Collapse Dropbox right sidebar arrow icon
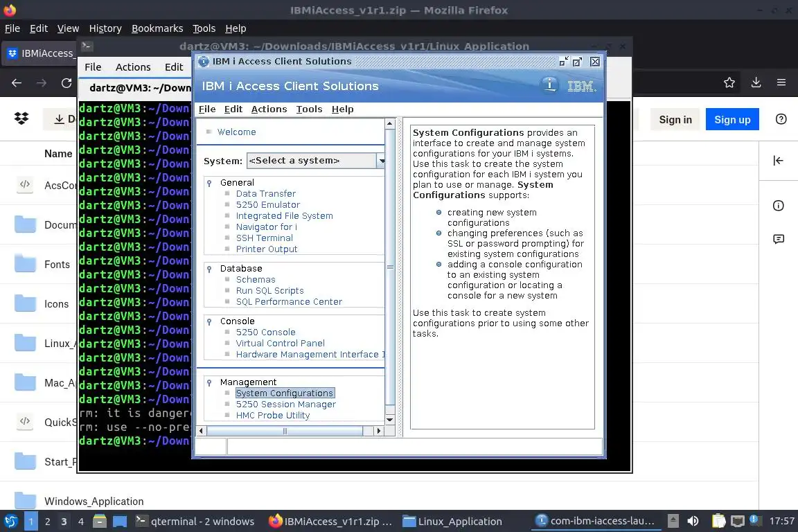 pos(778,161)
